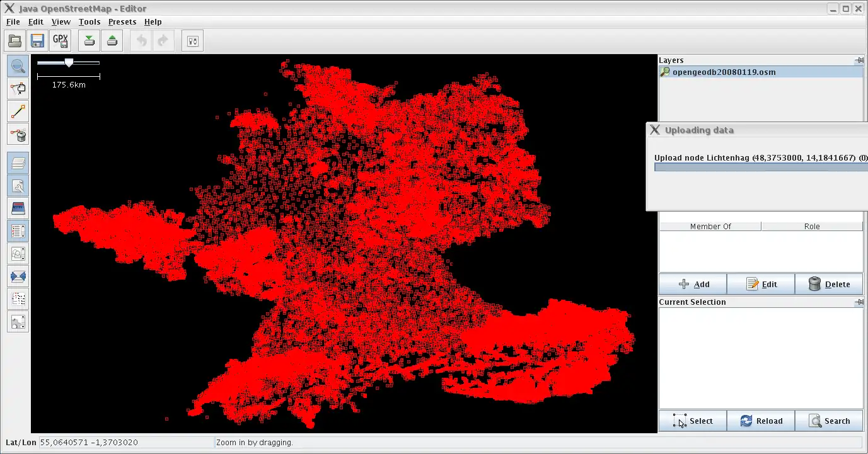Open the Presets menu
This screenshot has width=868, height=454.
[x=122, y=21]
